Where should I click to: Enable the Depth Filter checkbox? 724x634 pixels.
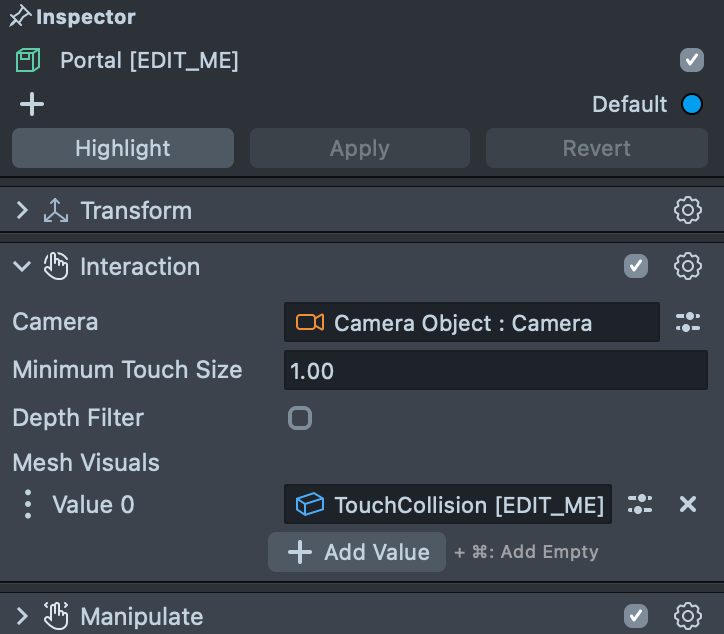[300, 418]
